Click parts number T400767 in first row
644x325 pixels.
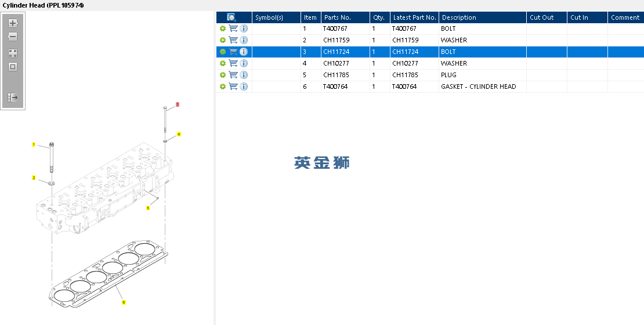click(x=335, y=28)
